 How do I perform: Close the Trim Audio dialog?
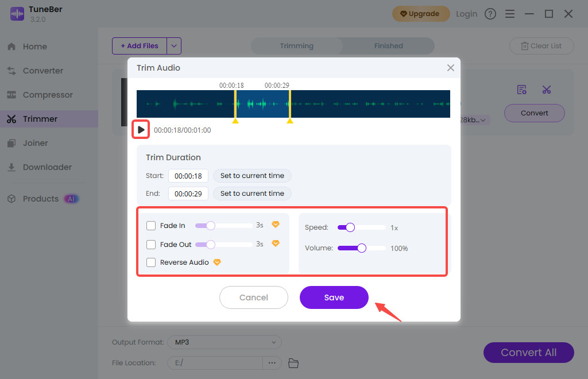point(450,68)
